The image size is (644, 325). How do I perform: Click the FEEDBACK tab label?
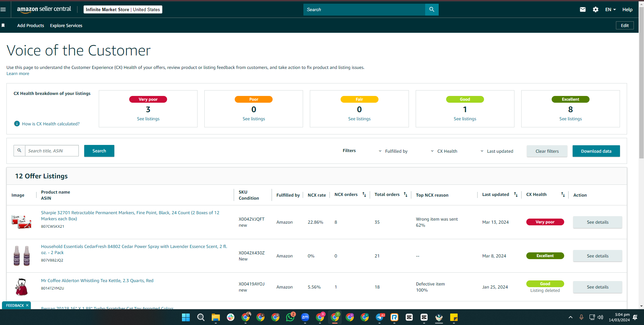click(x=15, y=305)
